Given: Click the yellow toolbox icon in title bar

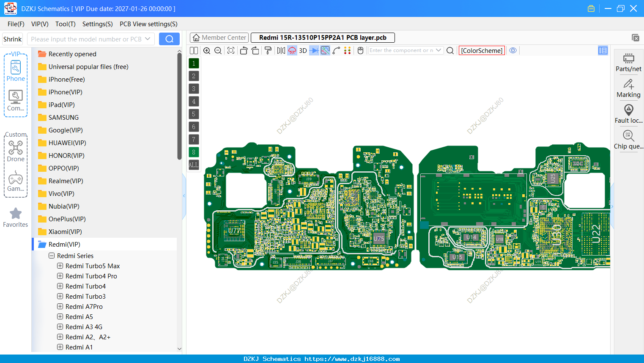Looking at the screenshot, I should coord(591,8).
